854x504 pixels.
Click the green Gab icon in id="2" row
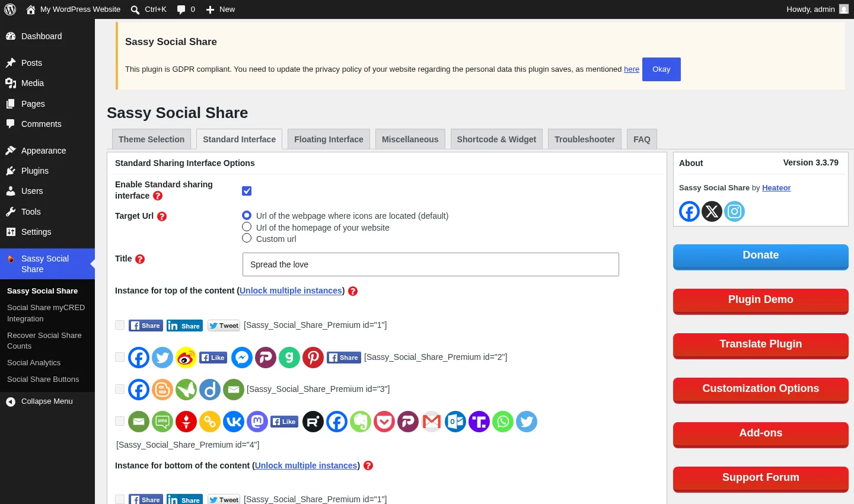[x=289, y=358]
